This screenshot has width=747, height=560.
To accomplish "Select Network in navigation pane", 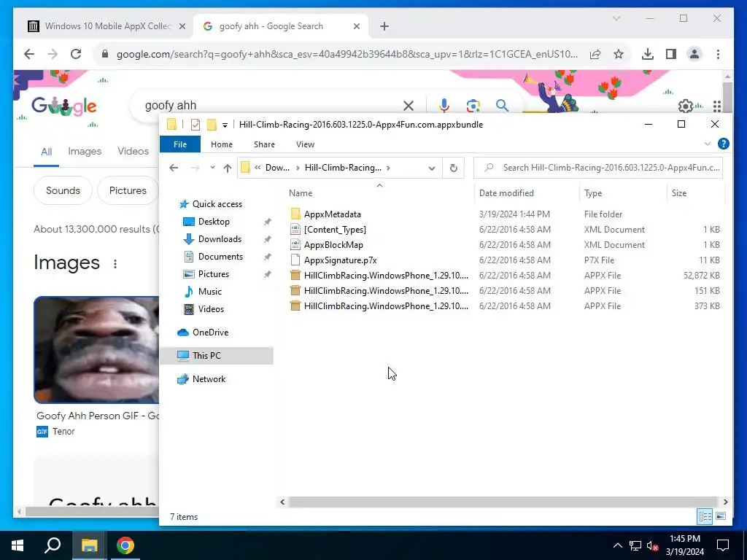I will (x=209, y=379).
